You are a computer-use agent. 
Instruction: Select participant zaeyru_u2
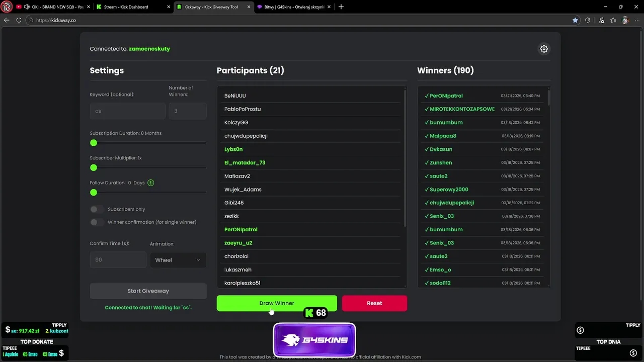[x=238, y=243]
